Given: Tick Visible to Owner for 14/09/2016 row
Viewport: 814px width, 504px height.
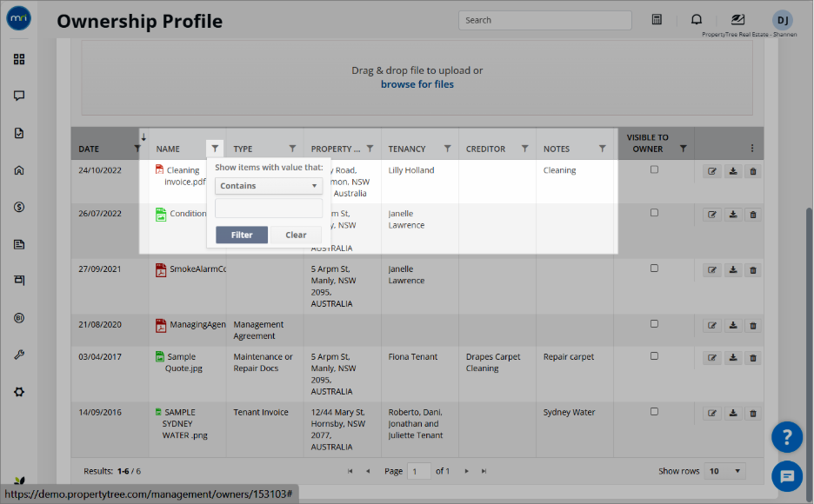Looking at the screenshot, I should click(x=654, y=411).
